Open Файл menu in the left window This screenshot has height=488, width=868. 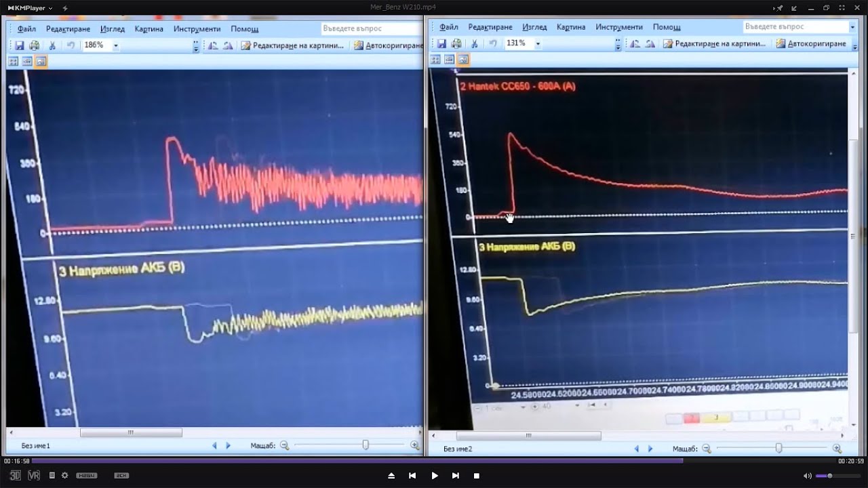27,29
